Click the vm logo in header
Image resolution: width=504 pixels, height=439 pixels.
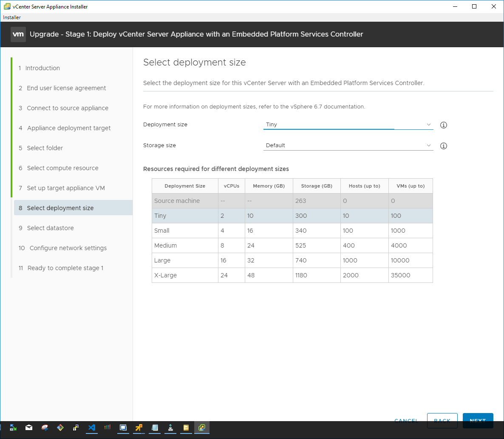tap(18, 34)
